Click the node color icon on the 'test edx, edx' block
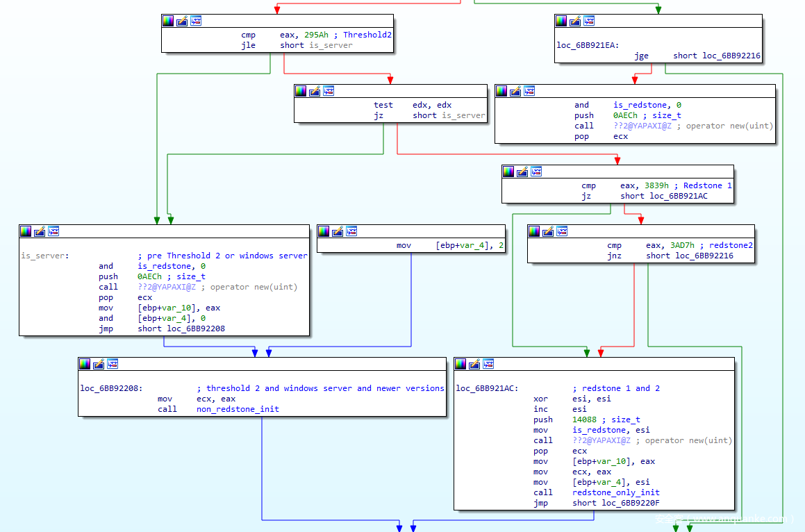This screenshot has width=805, height=532. pos(301,91)
